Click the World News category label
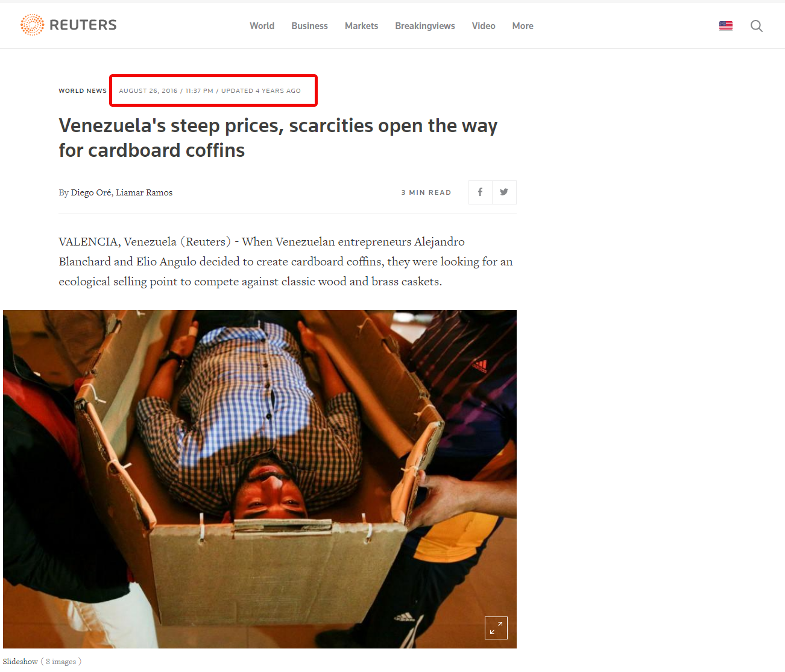The height and width of the screenshot is (672, 785). point(83,91)
